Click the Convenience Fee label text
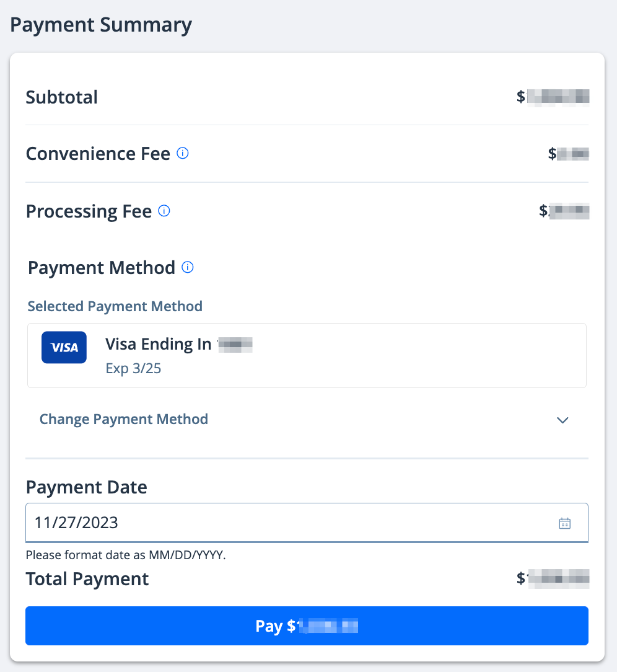617x672 pixels. [x=98, y=154]
